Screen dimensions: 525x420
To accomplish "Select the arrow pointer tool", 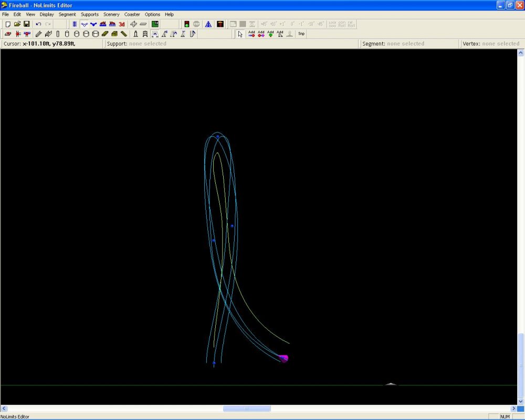I will [240, 34].
